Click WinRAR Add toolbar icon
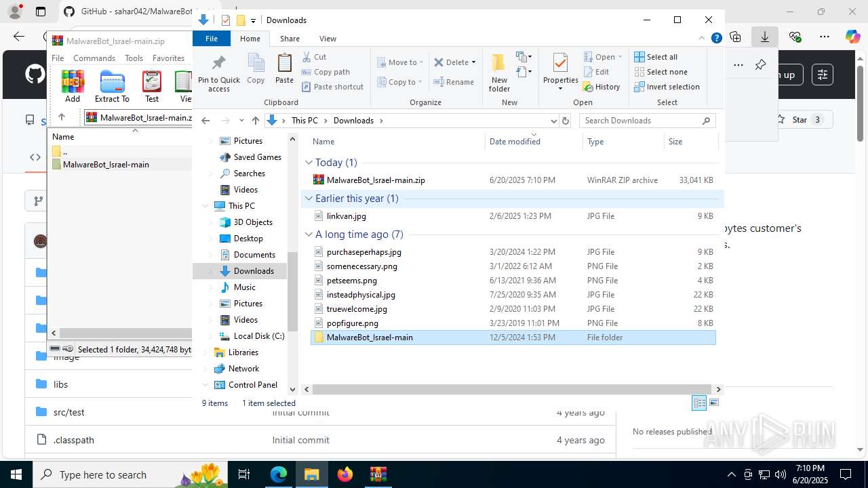 [x=73, y=86]
